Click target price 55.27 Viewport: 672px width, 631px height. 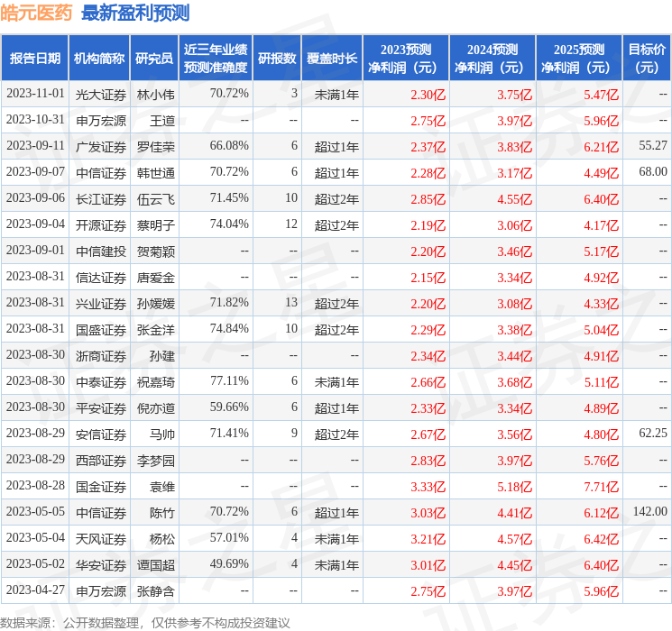tap(653, 146)
